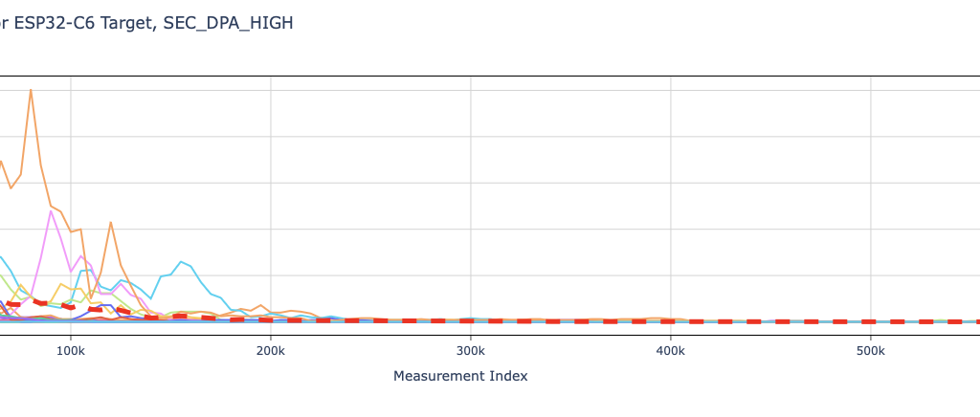Click the yellow line peak near 100k

[61, 284]
